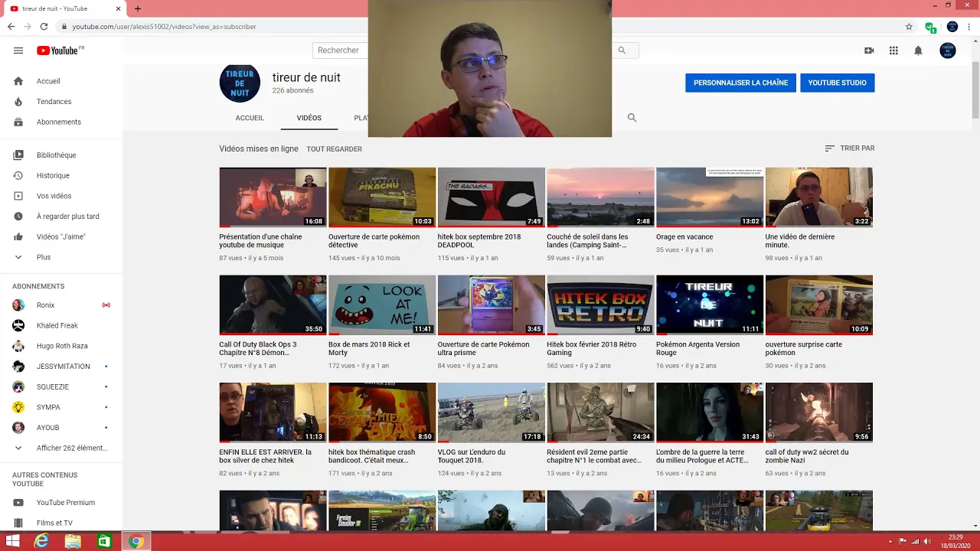980x551 pixels.
Task: Click the tireur de nuit channel avatar
Action: [x=240, y=83]
